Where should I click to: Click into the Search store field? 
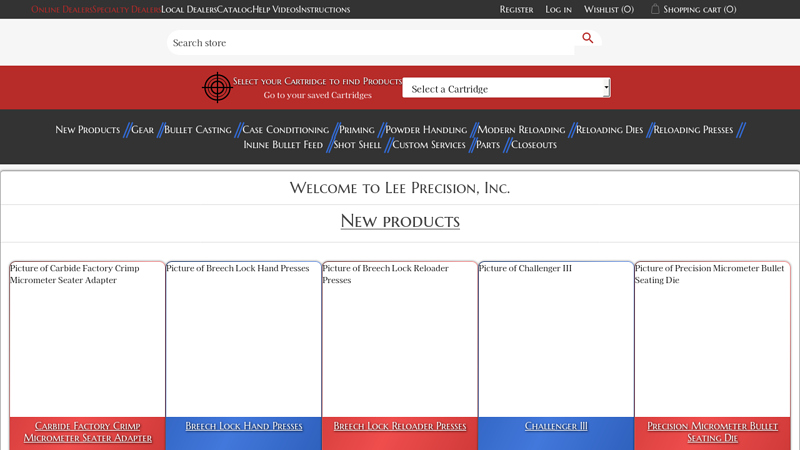[370, 43]
